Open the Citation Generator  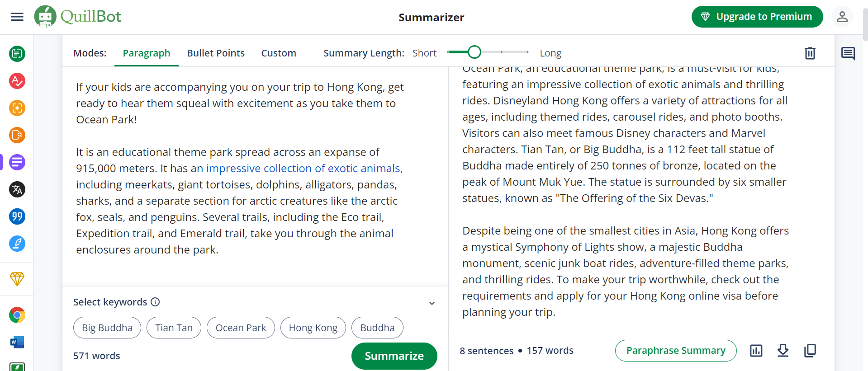coord(17,216)
